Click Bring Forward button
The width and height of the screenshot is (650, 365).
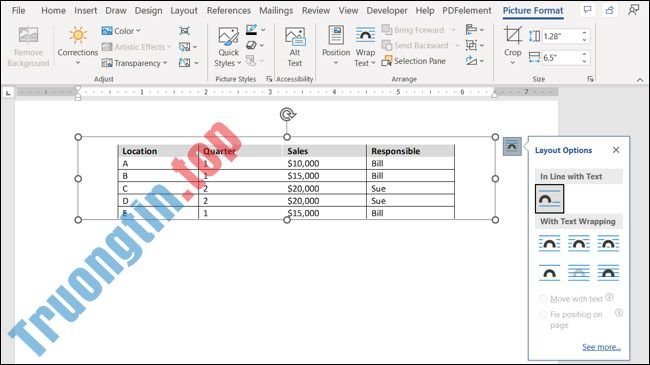click(x=413, y=30)
